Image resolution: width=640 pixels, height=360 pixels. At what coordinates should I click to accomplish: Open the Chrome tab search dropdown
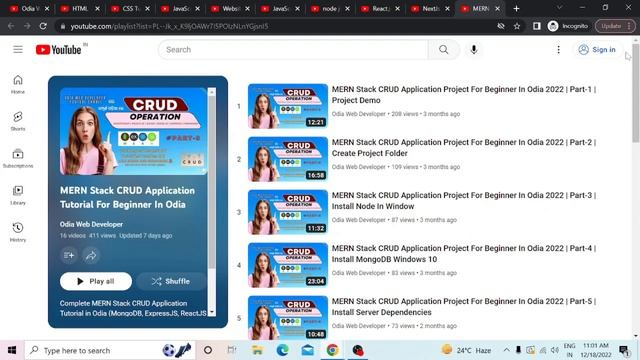click(x=560, y=8)
